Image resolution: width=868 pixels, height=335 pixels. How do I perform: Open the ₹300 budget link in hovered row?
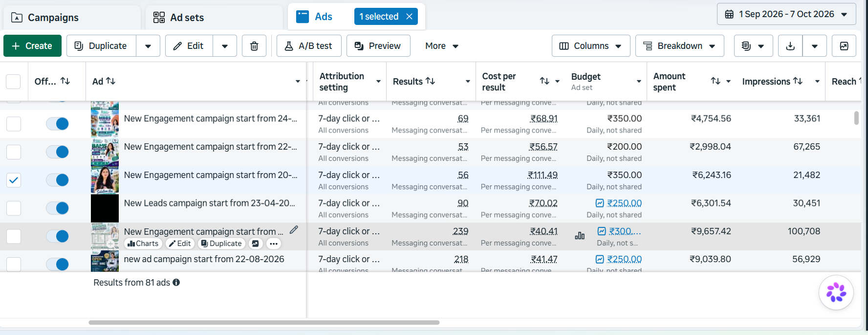point(625,231)
